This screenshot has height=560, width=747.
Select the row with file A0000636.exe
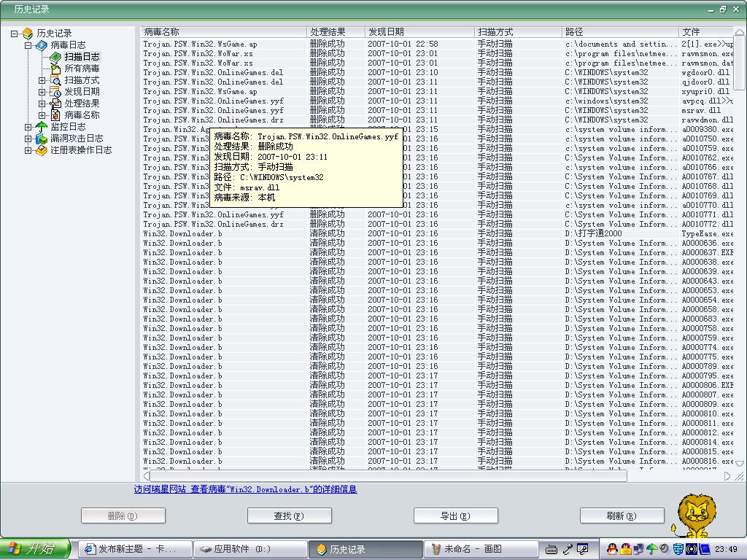pos(438,243)
